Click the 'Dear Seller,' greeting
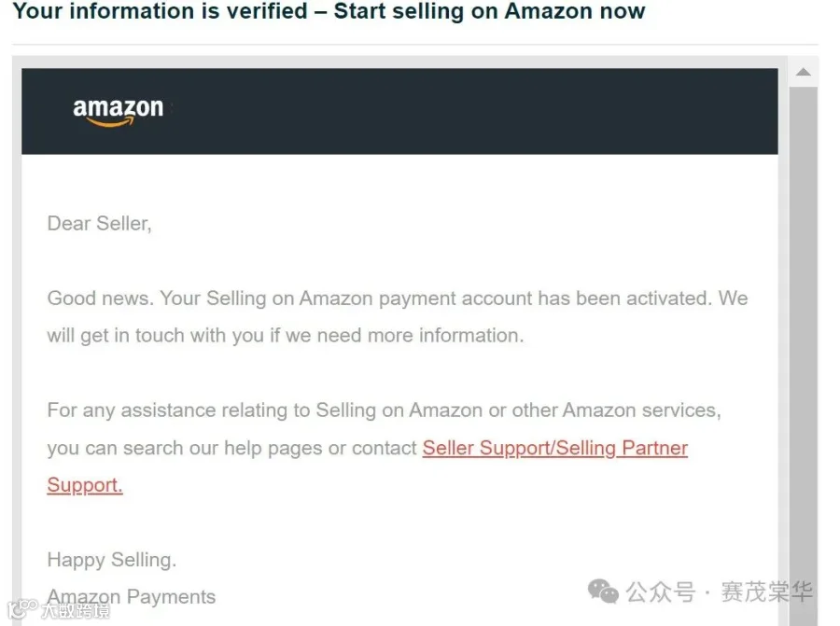 coord(100,223)
